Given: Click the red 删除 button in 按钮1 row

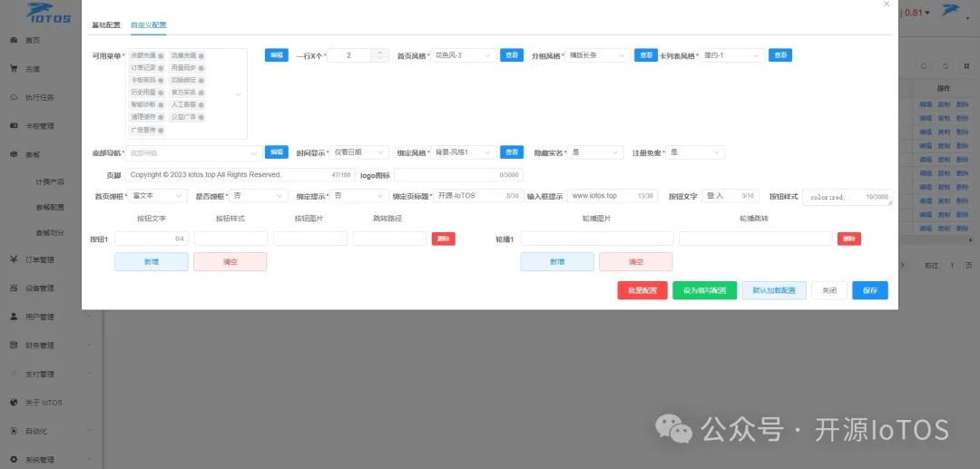Looking at the screenshot, I should (444, 239).
